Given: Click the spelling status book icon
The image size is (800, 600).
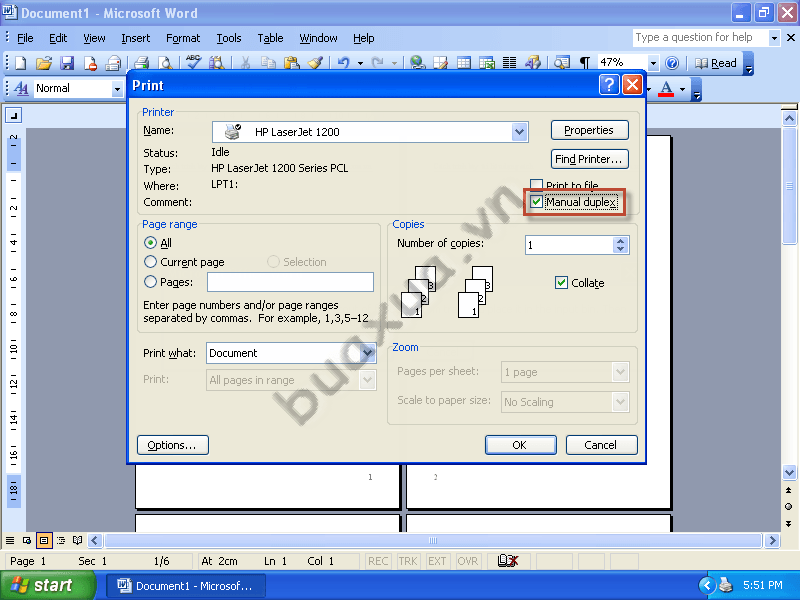Looking at the screenshot, I should pos(508,561).
